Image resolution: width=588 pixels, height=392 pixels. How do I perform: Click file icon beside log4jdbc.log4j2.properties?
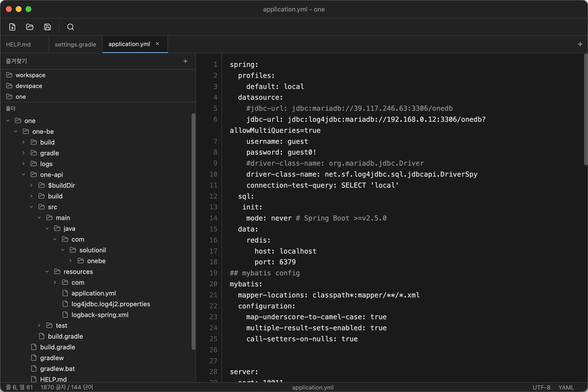coord(65,304)
